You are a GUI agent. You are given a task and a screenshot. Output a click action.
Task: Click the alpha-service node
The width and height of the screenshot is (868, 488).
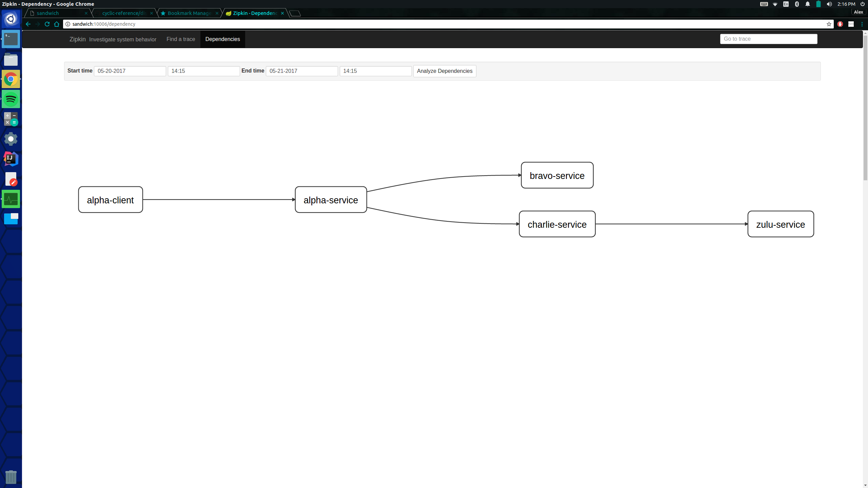click(330, 200)
